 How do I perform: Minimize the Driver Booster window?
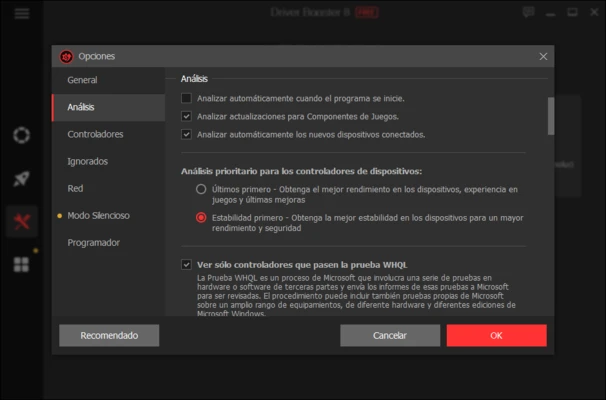coord(551,14)
